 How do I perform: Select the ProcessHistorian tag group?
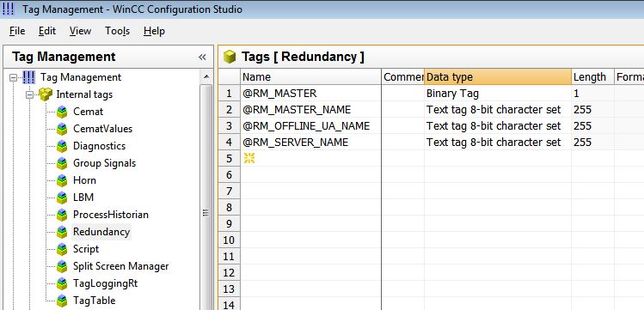111,215
